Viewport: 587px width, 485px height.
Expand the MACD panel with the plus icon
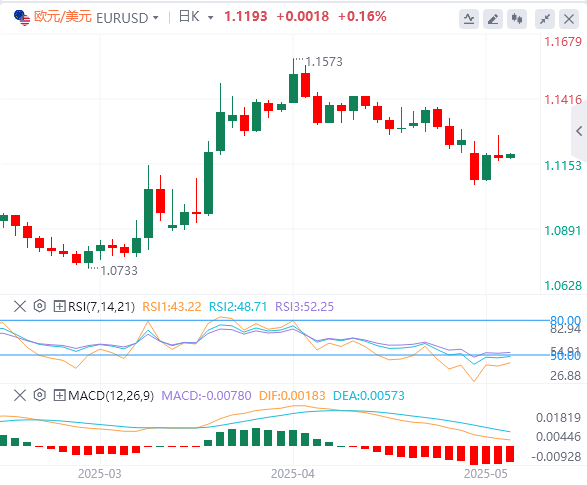(59, 395)
